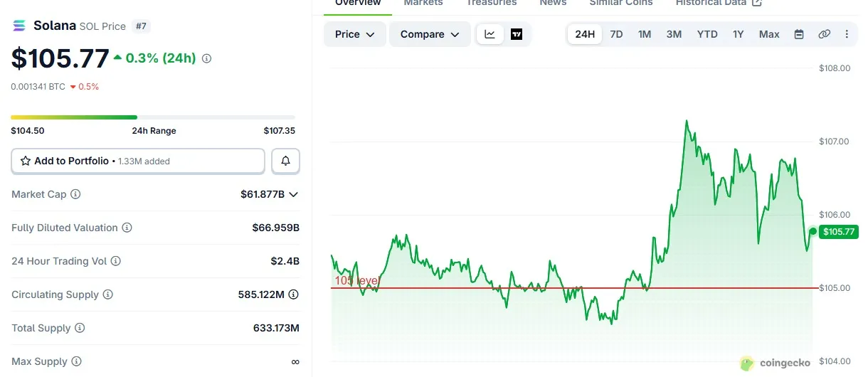Switch to the Overview tab

(x=358, y=4)
